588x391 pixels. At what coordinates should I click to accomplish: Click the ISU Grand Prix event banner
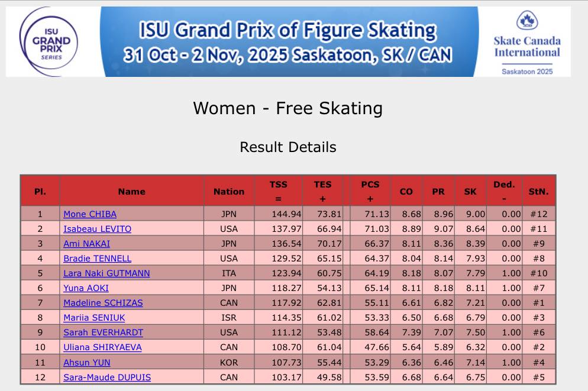[x=288, y=41]
